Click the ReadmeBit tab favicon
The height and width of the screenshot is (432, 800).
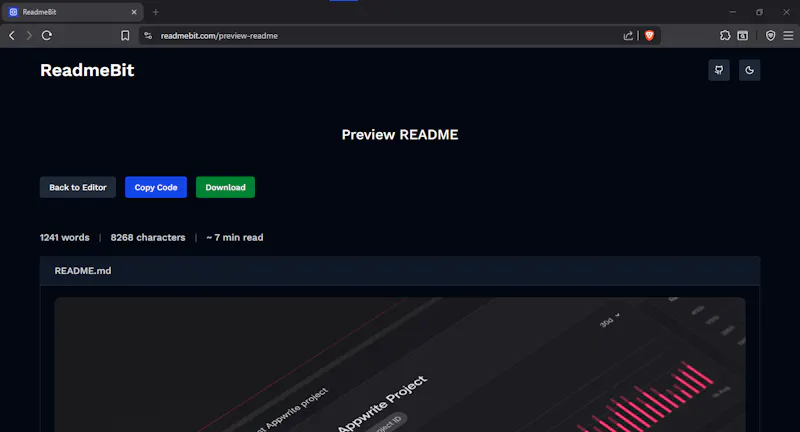click(x=13, y=12)
